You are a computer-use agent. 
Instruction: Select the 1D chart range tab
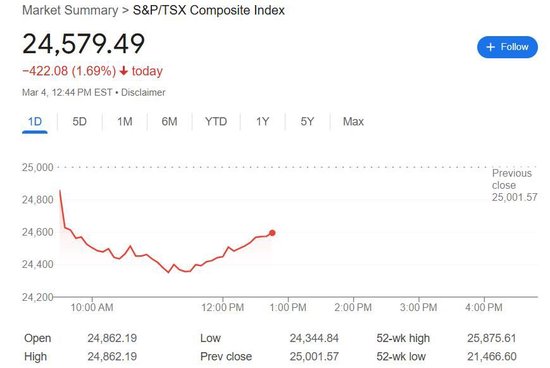click(35, 122)
